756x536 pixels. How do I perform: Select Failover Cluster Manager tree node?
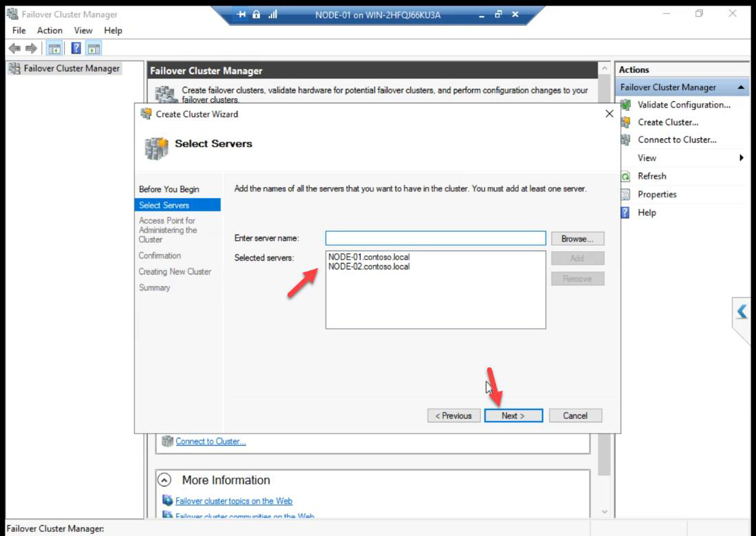(x=72, y=69)
